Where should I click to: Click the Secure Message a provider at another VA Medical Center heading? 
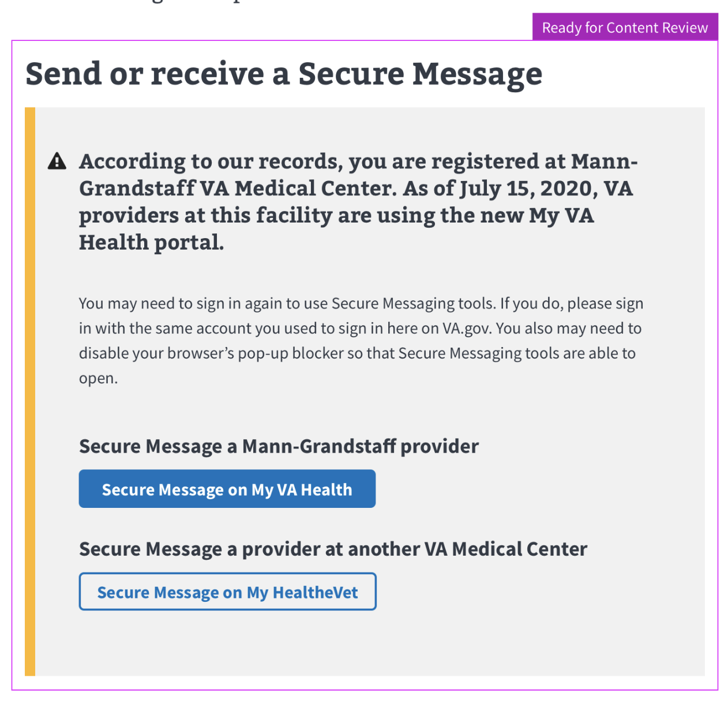(x=332, y=549)
